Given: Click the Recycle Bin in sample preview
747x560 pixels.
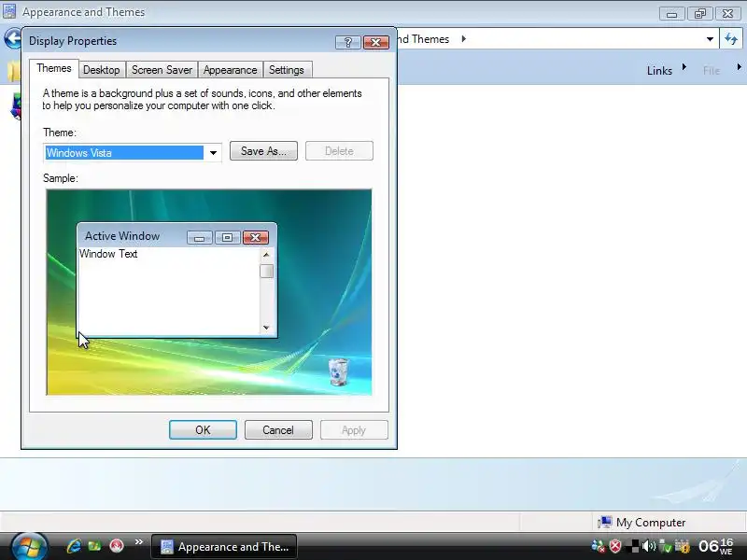Looking at the screenshot, I should tap(338, 371).
